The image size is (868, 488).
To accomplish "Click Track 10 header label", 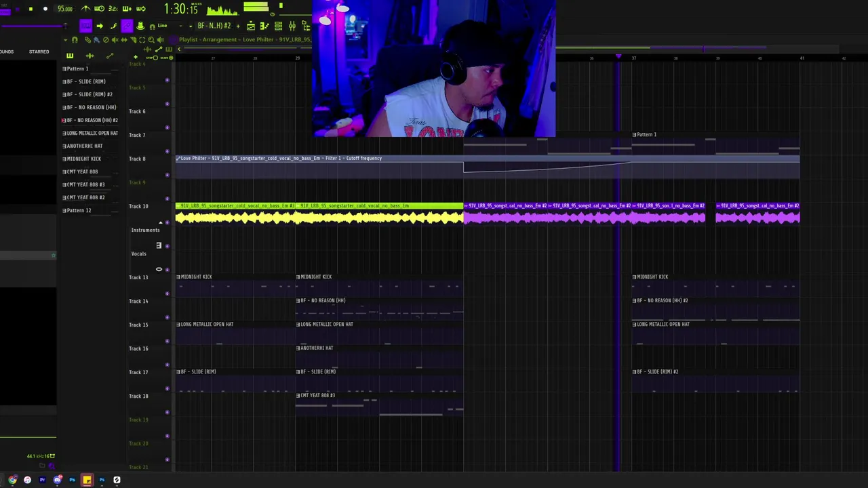I will pos(138,206).
